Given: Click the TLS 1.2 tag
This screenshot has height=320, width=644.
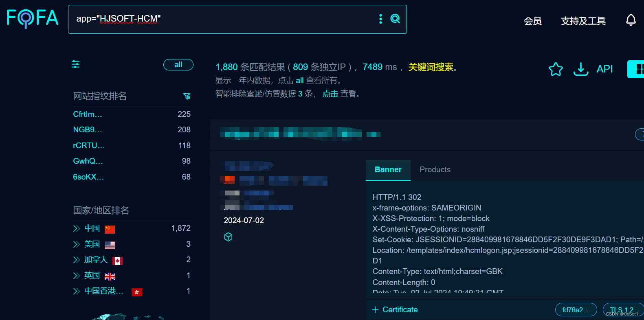Looking at the screenshot, I should click(x=623, y=310).
